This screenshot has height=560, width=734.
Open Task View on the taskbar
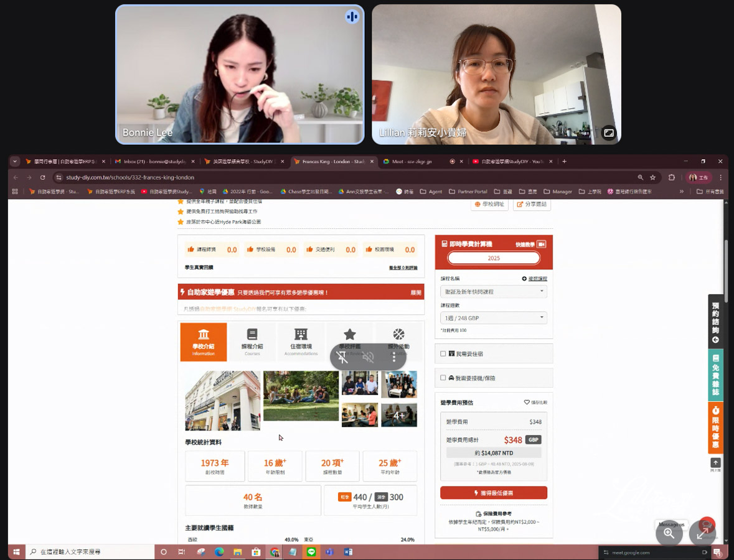point(182,552)
